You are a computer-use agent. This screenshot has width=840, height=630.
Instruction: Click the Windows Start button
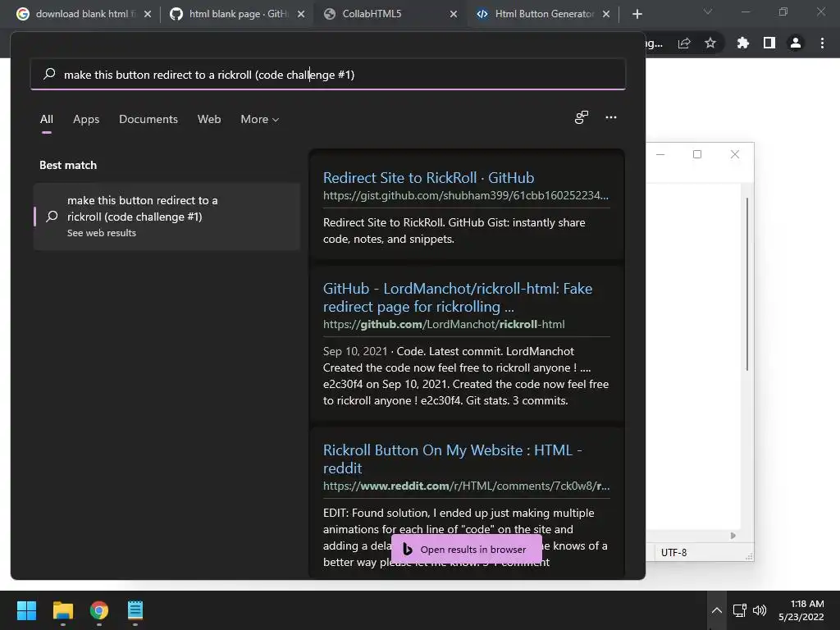pos(26,610)
